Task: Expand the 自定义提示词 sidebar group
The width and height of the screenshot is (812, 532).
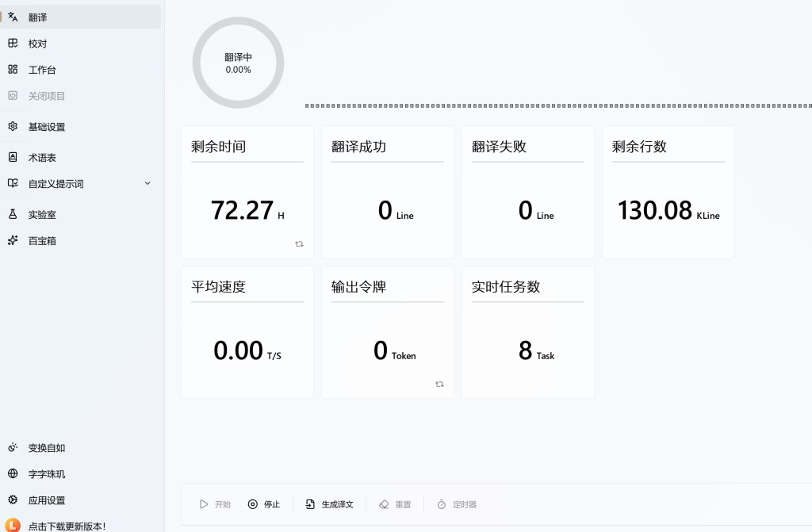Action: pyautogui.click(x=56, y=184)
